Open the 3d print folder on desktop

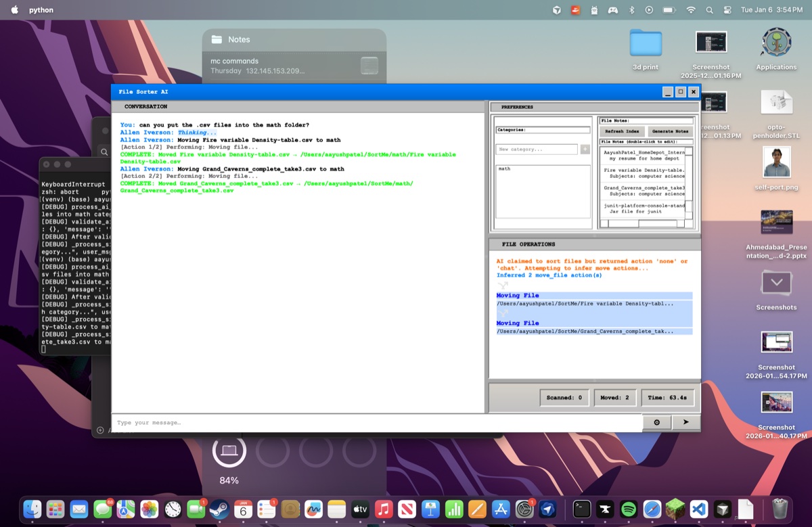click(646, 43)
